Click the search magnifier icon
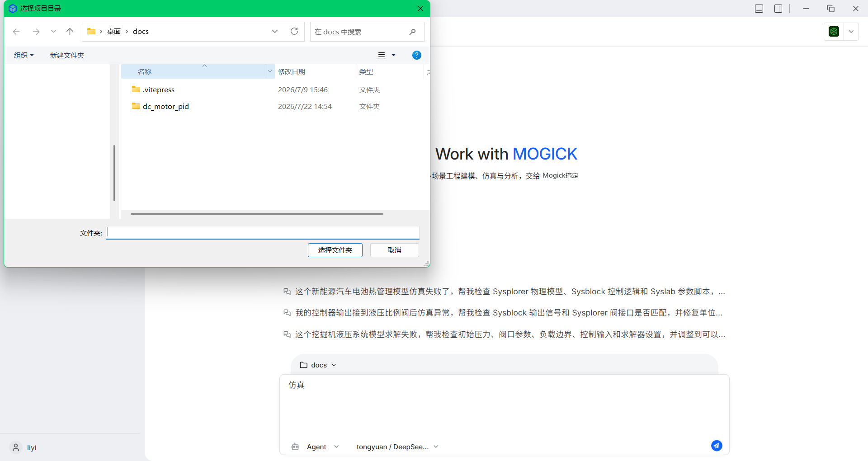Viewport: 868px width, 461px height. 413,32
